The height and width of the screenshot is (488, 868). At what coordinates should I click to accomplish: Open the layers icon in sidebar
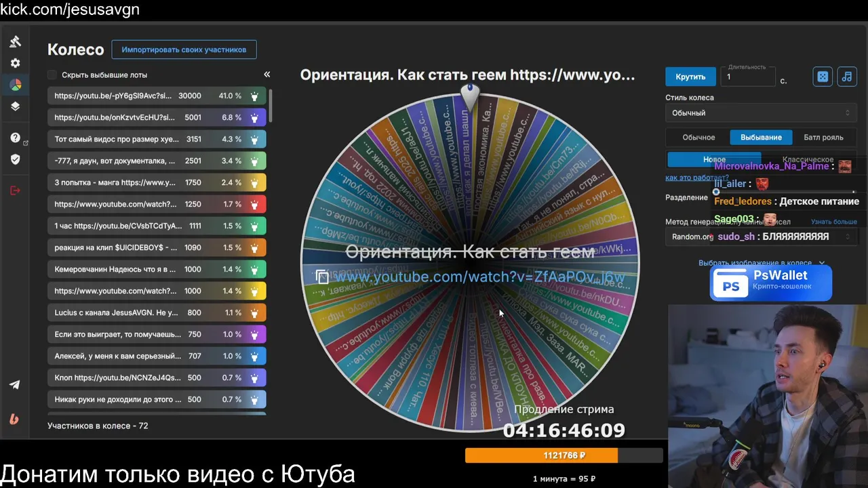[x=15, y=106]
